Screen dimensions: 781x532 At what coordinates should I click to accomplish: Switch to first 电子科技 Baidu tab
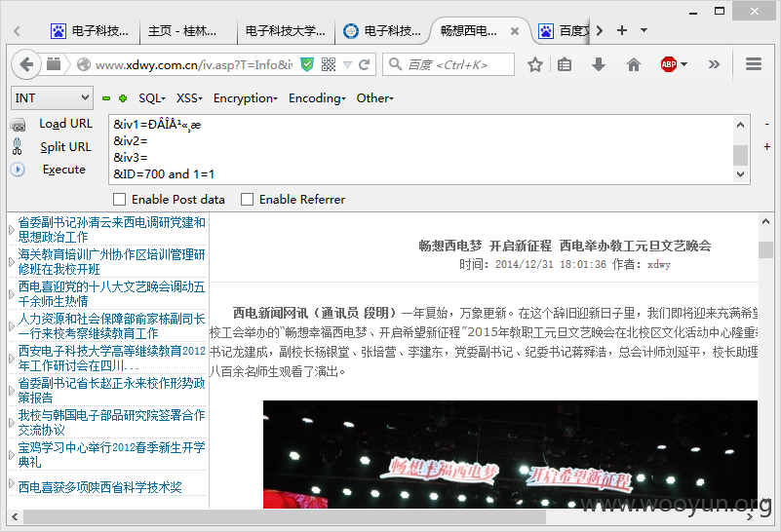[90, 31]
